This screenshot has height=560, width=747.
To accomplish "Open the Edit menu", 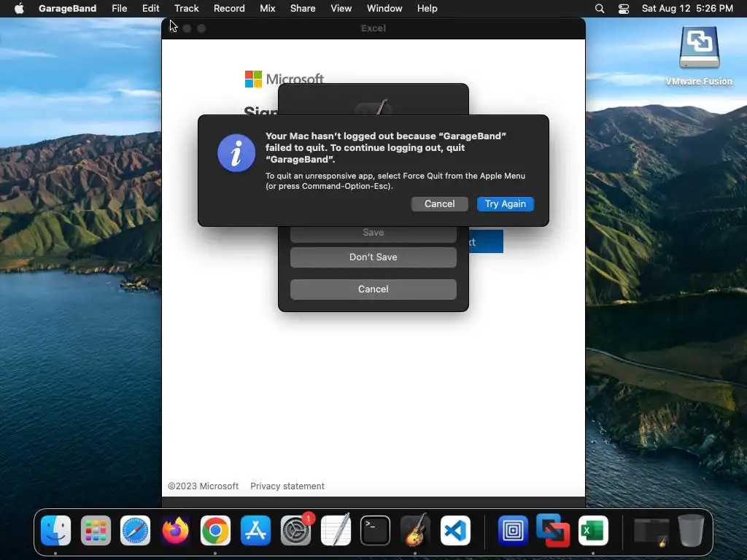I will 150,8.
